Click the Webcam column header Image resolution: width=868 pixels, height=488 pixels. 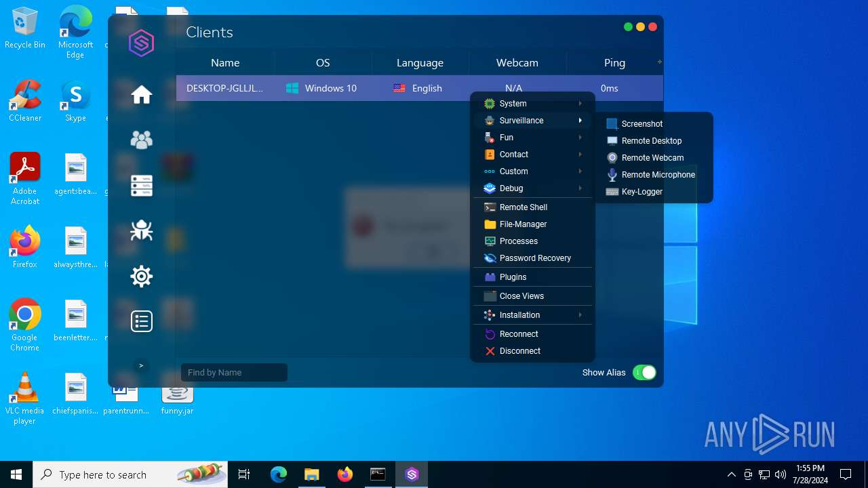(517, 62)
